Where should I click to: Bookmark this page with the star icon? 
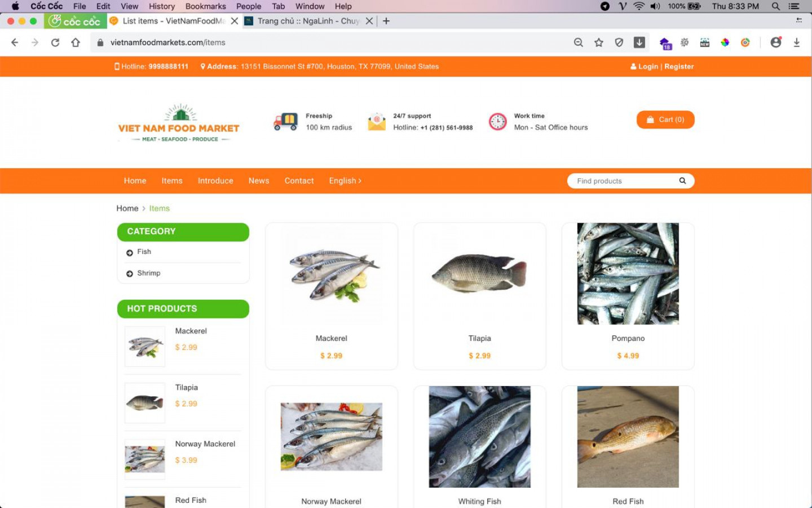[x=599, y=42]
